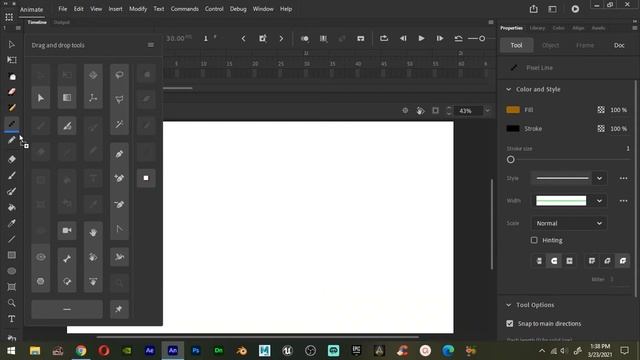Open the black Stroke color swatch
Viewport: 640px width, 360px height.
click(513, 129)
